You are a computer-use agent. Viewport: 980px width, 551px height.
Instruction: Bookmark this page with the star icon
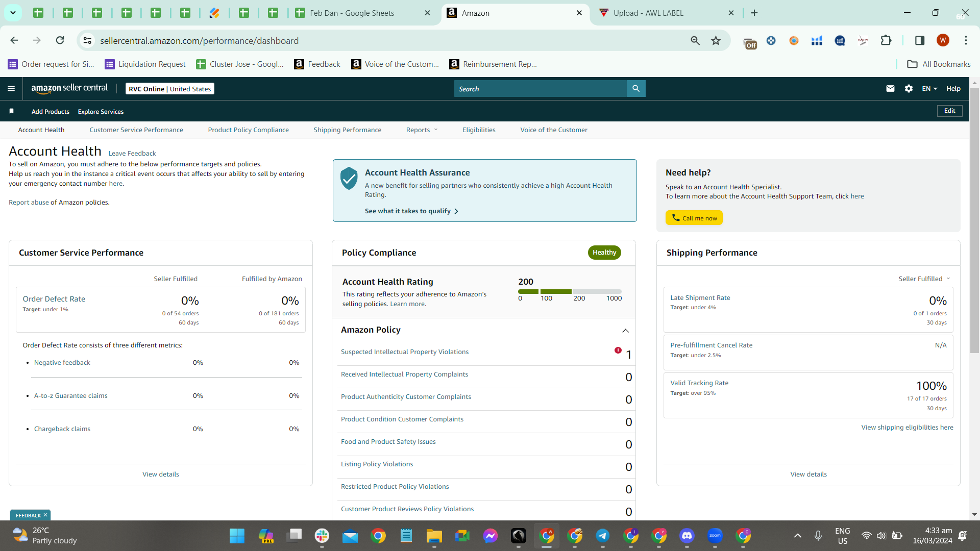point(716,40)
